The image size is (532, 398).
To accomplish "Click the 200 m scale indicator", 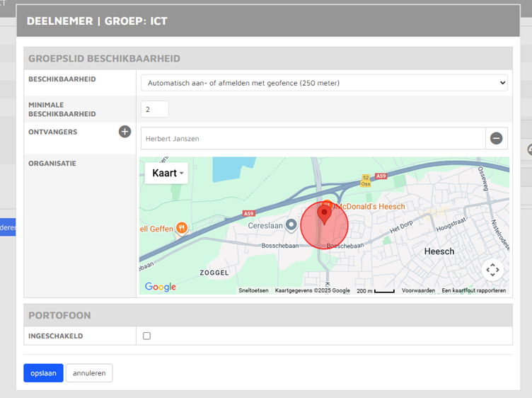I will pyautogui.click(x=375, y=291).
